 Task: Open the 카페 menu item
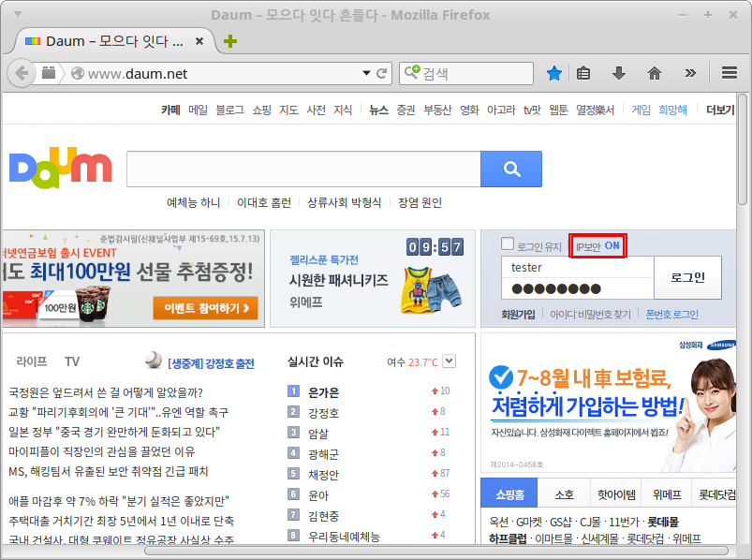170,111
